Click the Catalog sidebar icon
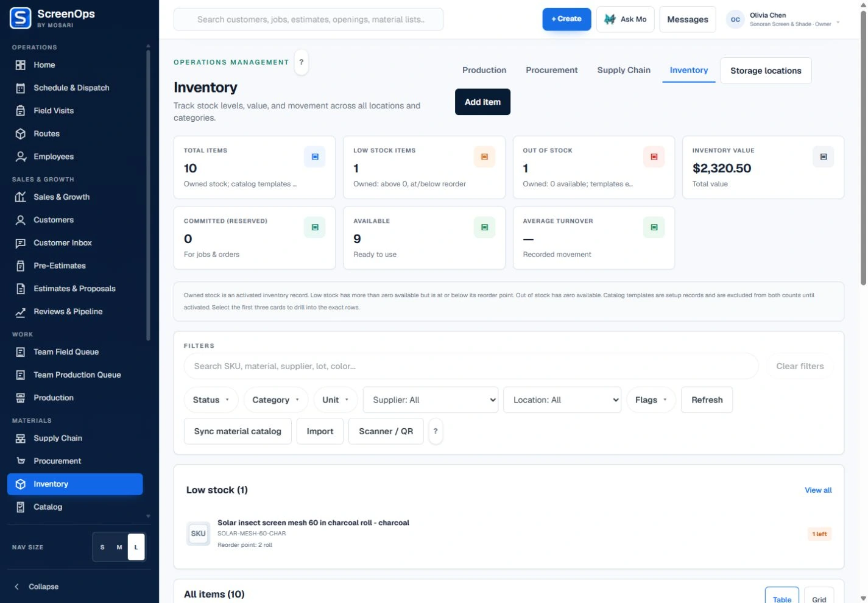This screenshot has width=868, height=603. (x=21, y=507)
